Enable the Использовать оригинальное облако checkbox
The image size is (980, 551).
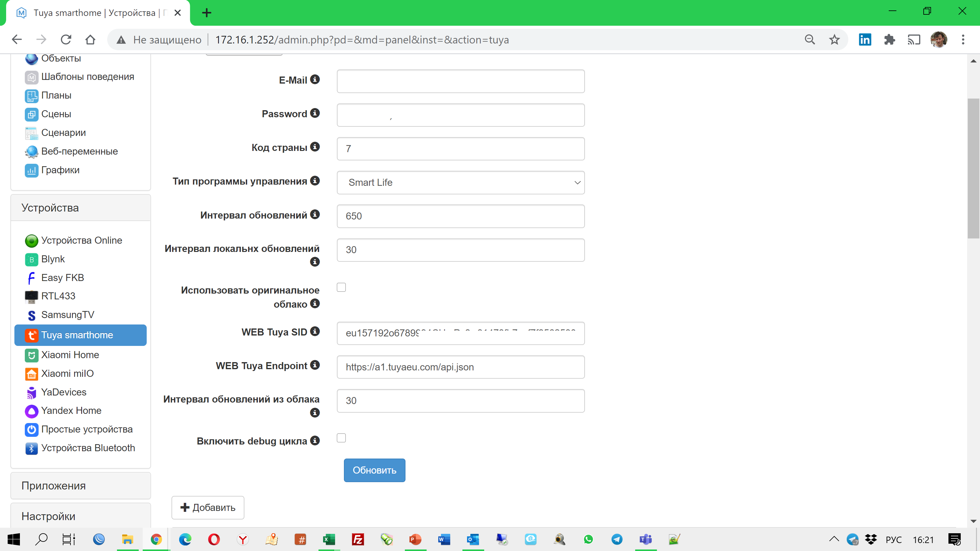click(x=341, y=287)
